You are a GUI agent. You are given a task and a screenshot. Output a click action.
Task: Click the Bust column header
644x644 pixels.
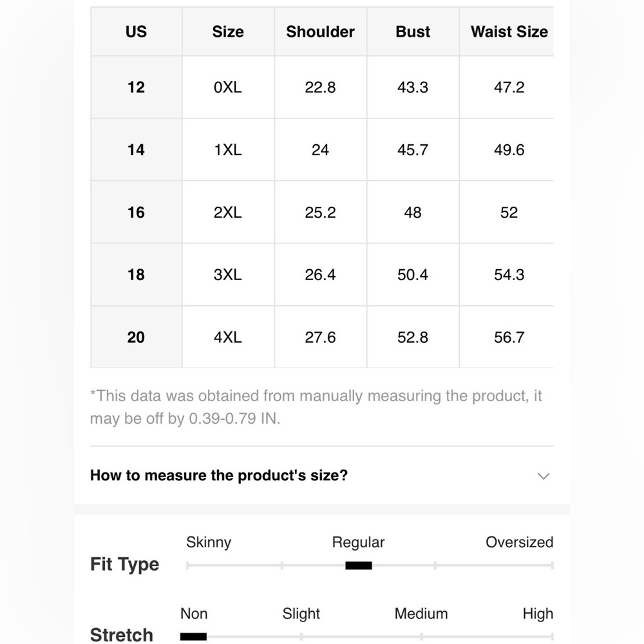click(413, 32)
